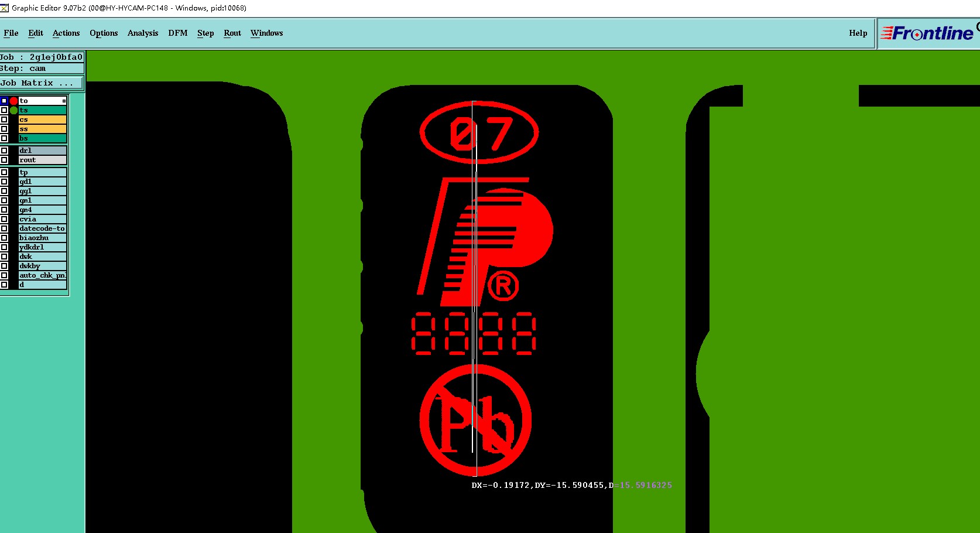The height and width of the screenshot is (533, 980).
Task: Select the gd1 layer name
Action: pyautogui.click(x=42, y=182)
